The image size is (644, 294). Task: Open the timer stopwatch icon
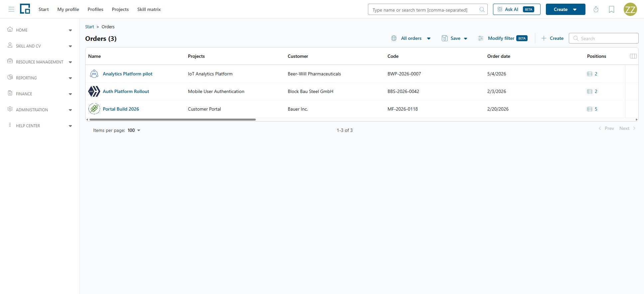(x=596, y=9)
